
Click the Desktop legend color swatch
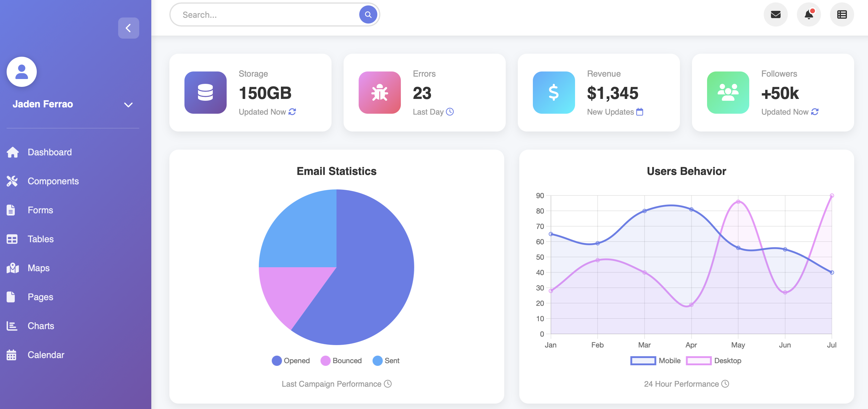pyautogui.click(x=698, y=360)
